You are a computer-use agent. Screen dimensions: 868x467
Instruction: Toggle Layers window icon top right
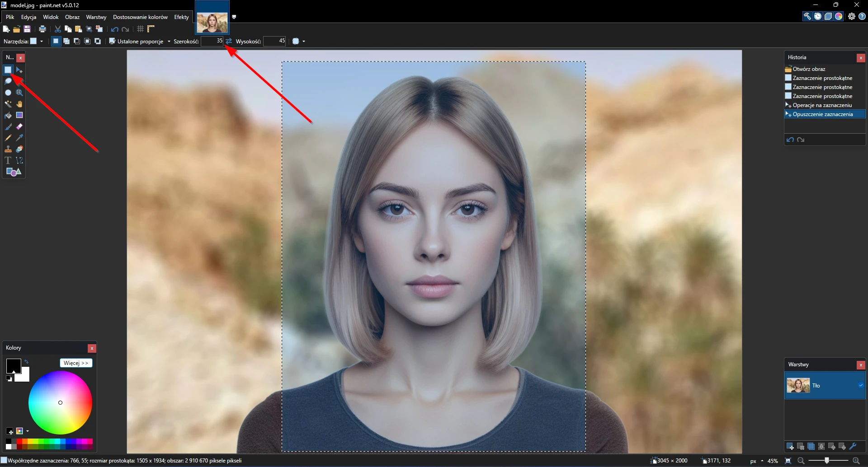pos(828,17)
